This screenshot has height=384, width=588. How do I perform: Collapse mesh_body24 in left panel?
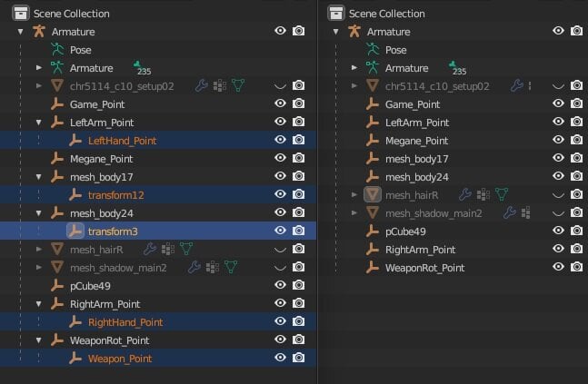[x=39, y=213]
